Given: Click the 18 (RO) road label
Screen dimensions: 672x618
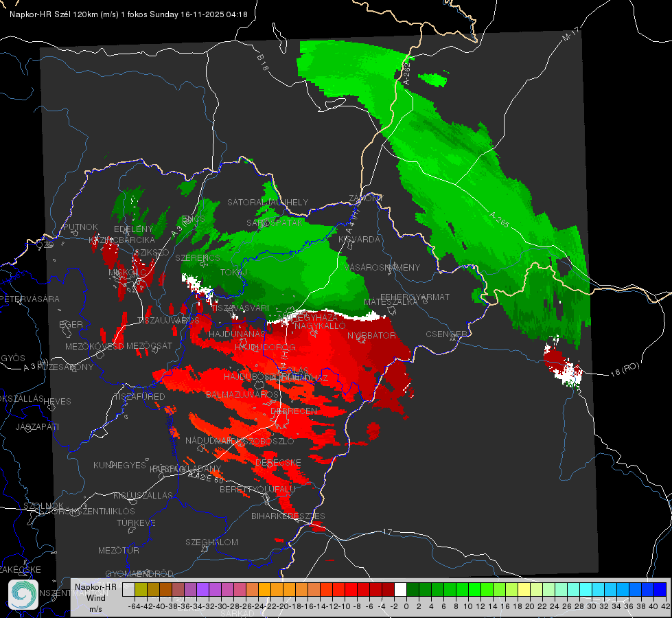Looking at the screenshot, I should (625, 369).
